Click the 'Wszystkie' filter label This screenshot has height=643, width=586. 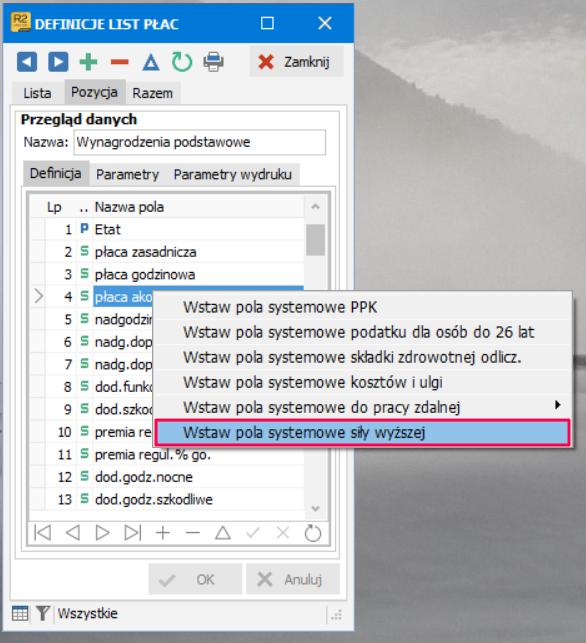87,613
